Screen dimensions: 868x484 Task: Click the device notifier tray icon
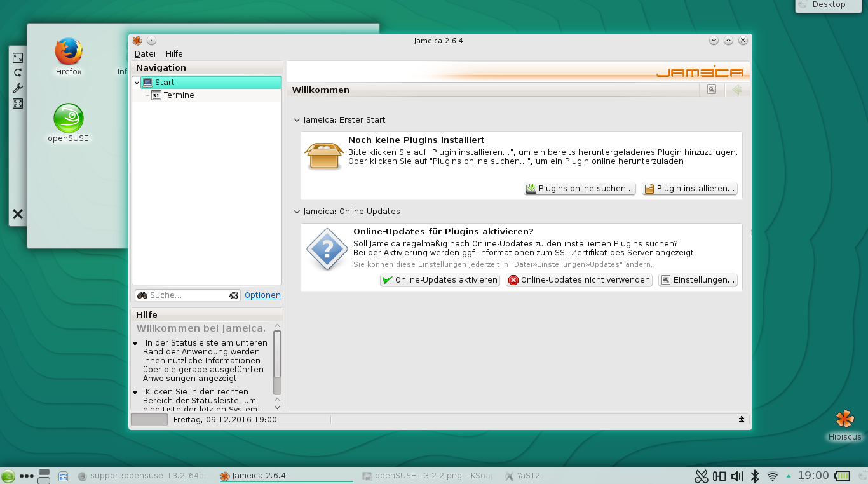pyautogui.click(x=719, y=476)
